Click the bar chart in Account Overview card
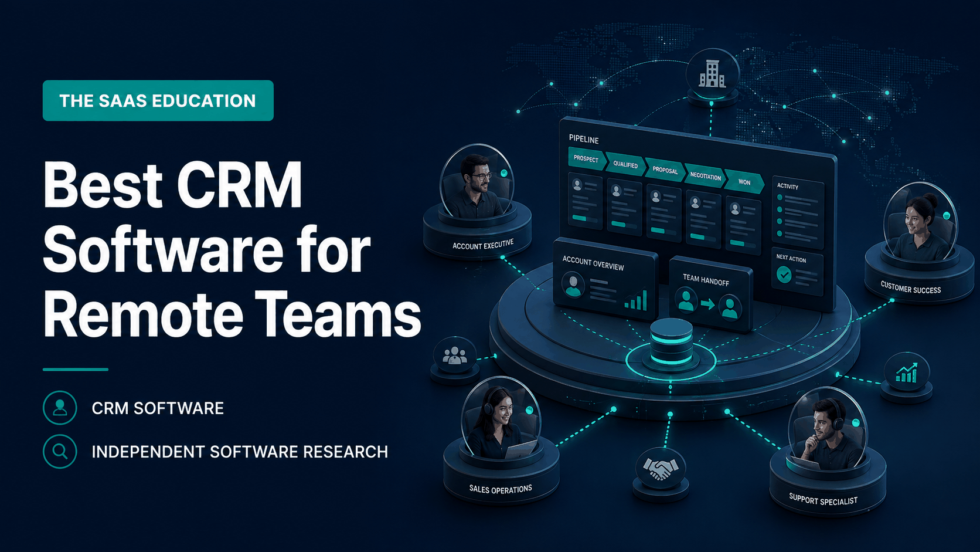This screenshot has height=552, width=980. (x=636, y=300)
